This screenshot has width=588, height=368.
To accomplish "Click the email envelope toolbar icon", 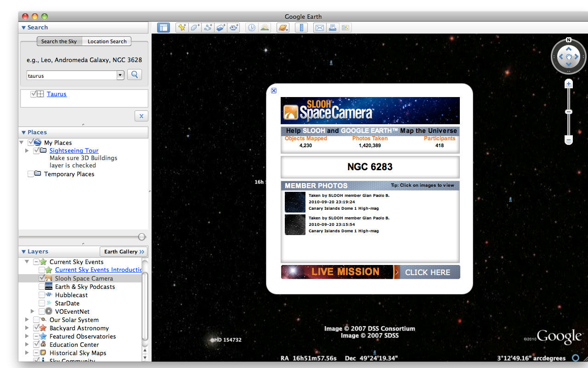I will click(320, 28).
